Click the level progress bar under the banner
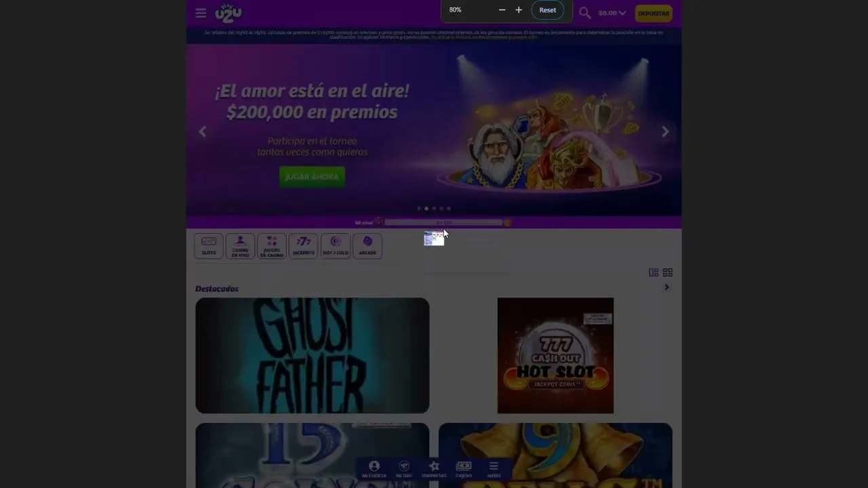The height and width of the screenshot is (488, 868). click(443, 222)
